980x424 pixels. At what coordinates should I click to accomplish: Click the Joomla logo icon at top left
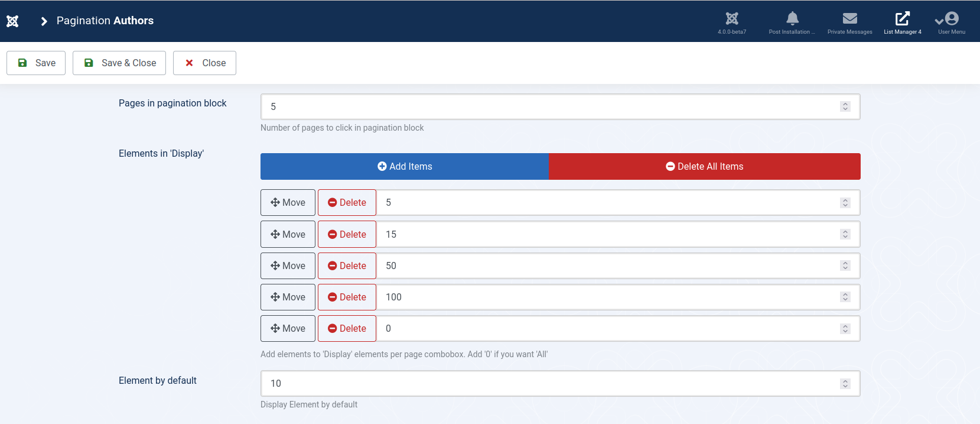(x=12, y=21)
